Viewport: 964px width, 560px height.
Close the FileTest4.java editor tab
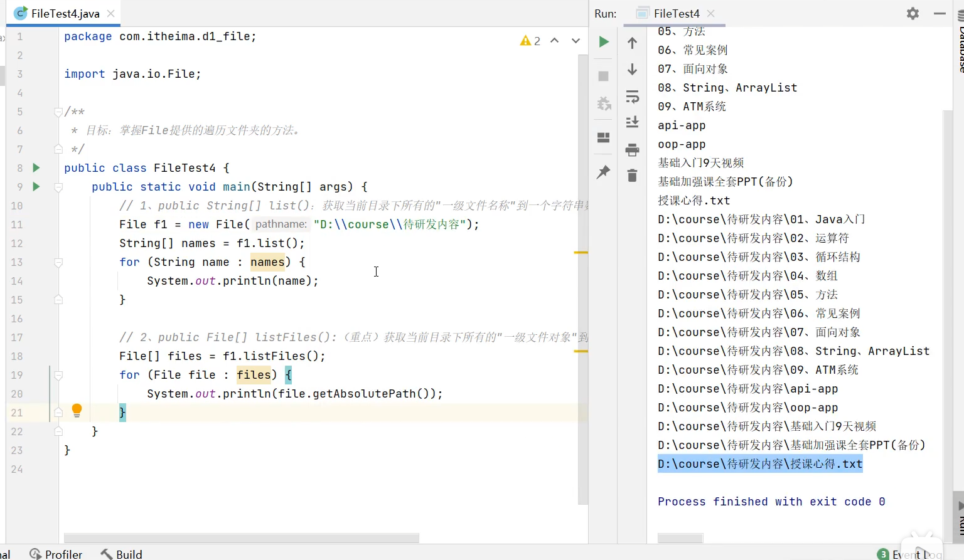click(x=111, y=13)
